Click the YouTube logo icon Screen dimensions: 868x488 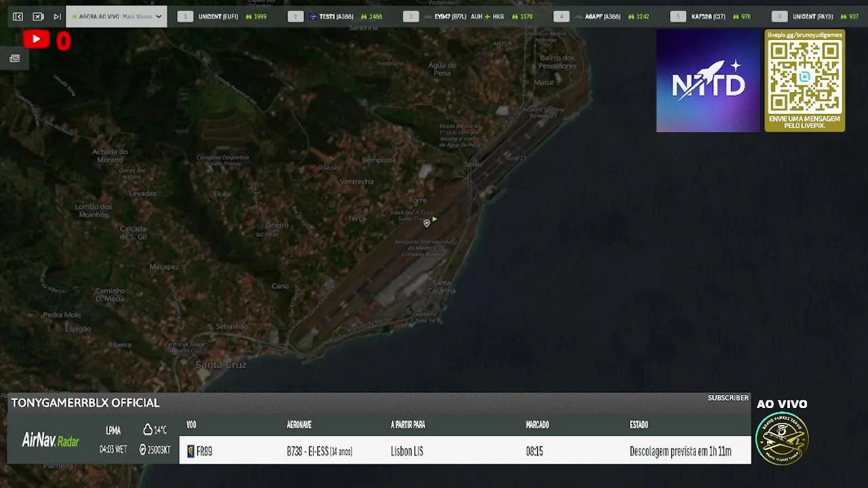coord(36,40)
